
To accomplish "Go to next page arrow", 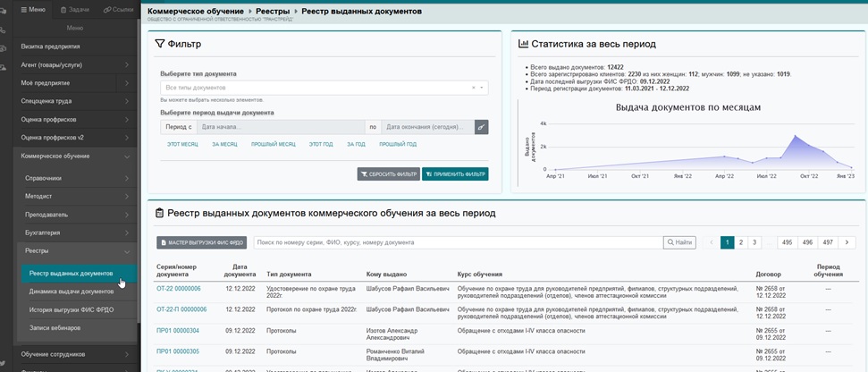I will tap(847, 242).
